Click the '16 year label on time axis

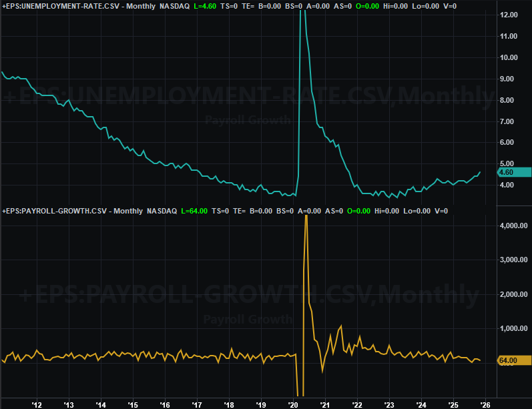tap(165, 404)
